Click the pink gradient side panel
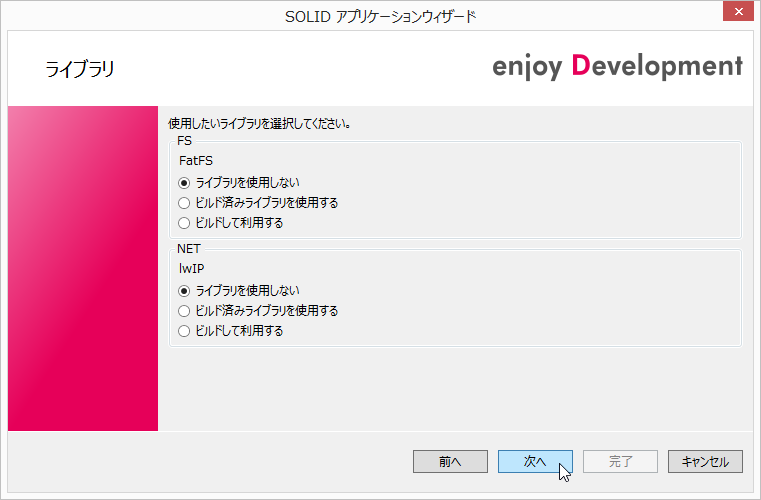The image size is (761, 500). click(82, 268)
